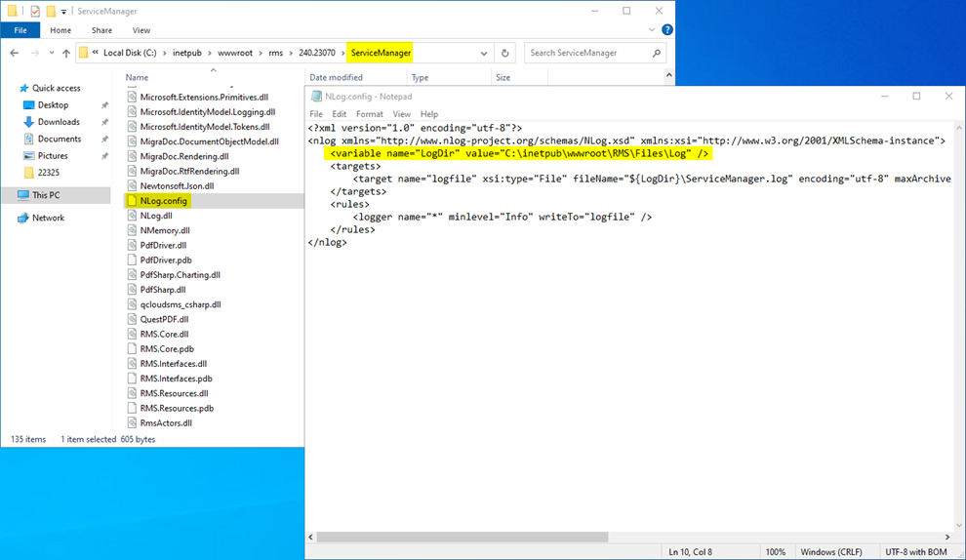Click the Network icon in sidebar
The image size is (966, 560).
[x=23, y=218]
